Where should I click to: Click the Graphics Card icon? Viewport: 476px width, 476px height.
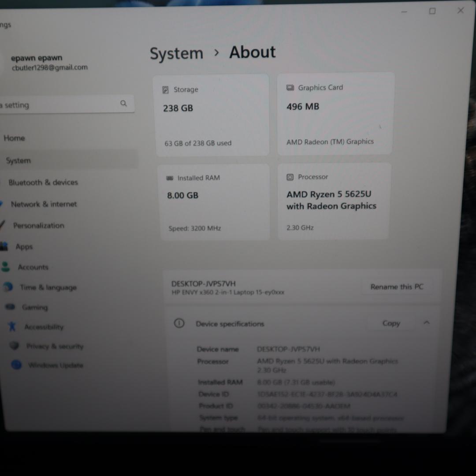pyautogui.click(x=290, y=88)
